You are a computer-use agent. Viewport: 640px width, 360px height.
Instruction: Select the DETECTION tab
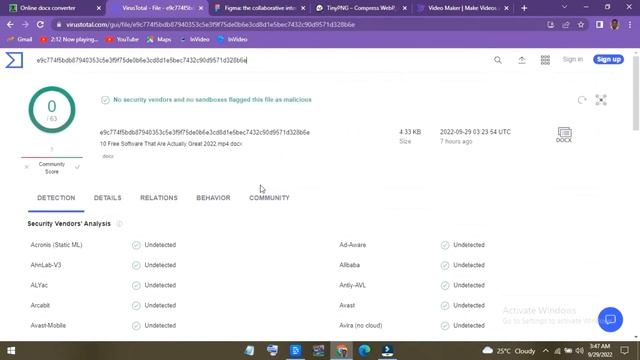(56, 198)
